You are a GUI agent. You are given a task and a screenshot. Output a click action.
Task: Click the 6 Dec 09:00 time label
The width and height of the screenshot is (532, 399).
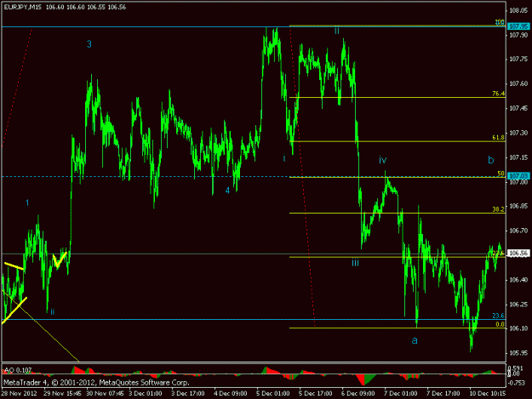pos(358,394)
